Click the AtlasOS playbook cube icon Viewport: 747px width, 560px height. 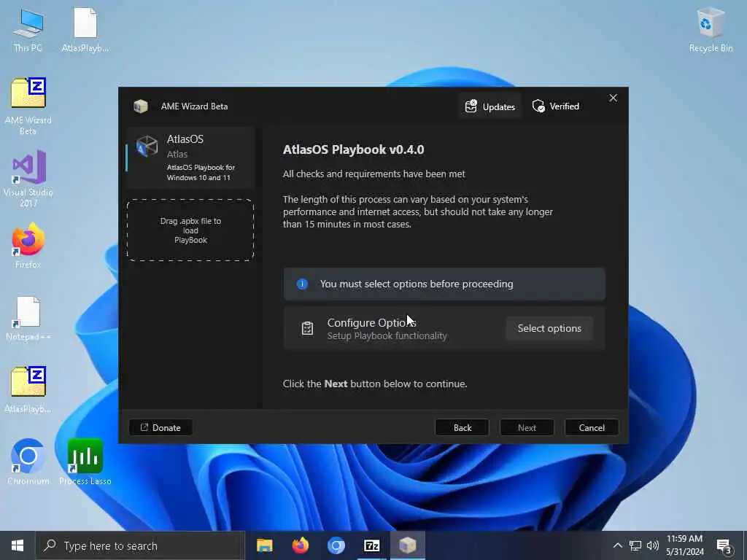[147, 146]
